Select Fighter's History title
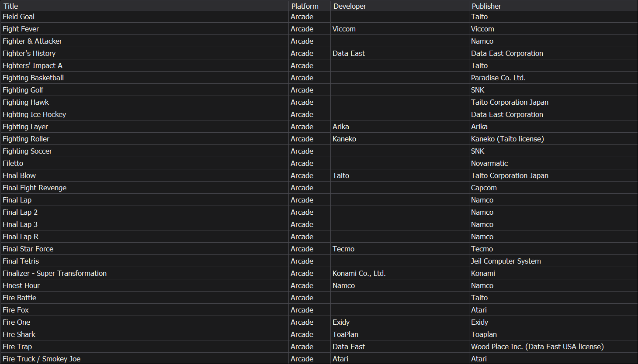This screenshot has height=364, width=638. coord(29,53)
